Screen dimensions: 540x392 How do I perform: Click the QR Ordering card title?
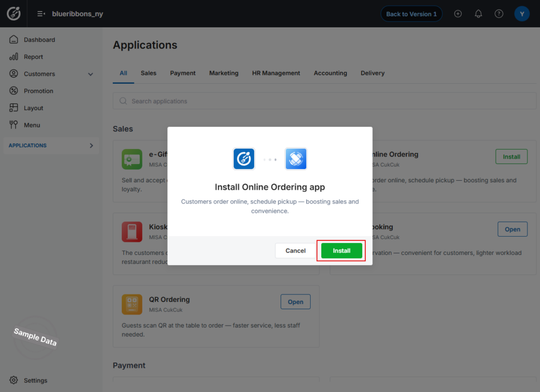click(x=169, y=299)
